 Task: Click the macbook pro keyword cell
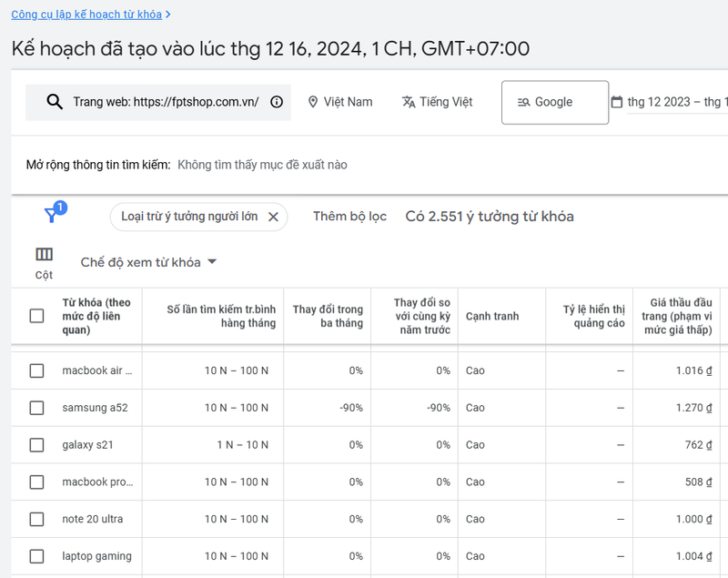tap(97, 482)
